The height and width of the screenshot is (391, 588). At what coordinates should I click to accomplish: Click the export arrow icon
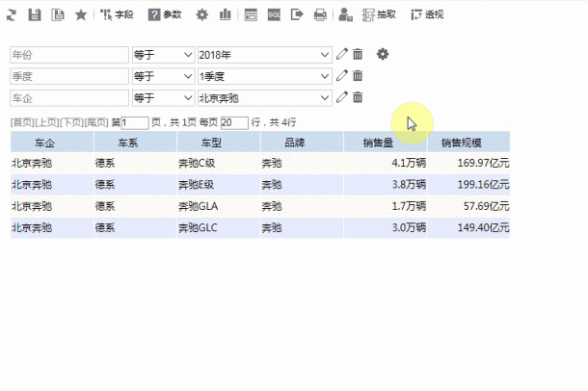pos(297,15)
